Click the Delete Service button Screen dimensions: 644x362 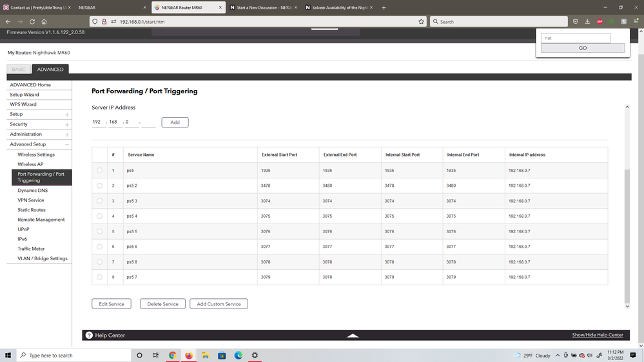click(x=162, y=304)
